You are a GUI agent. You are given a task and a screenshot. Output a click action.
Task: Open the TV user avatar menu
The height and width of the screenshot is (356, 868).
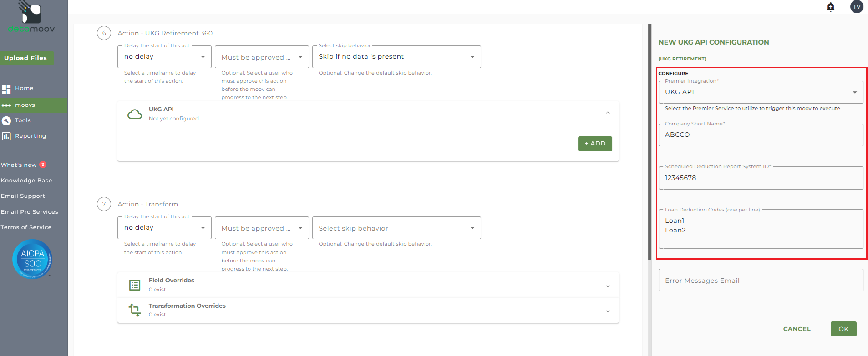click(x=857, y=7)
